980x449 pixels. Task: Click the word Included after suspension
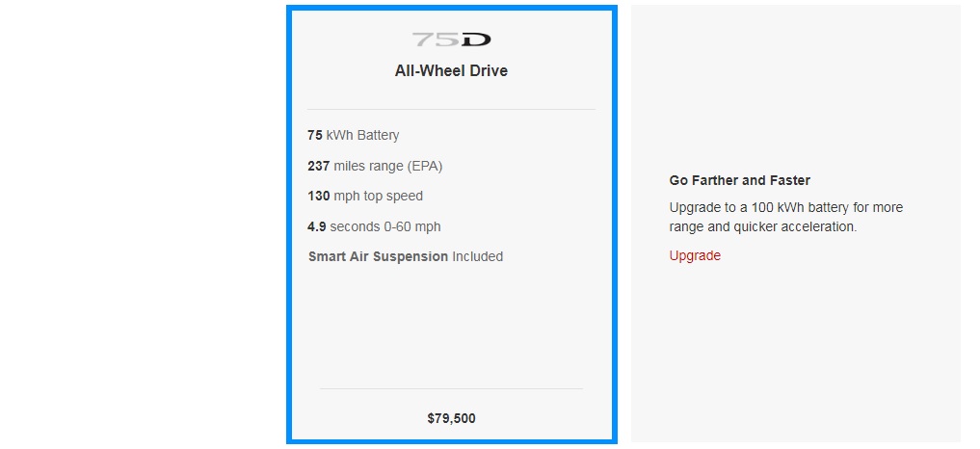pos(477,257)
